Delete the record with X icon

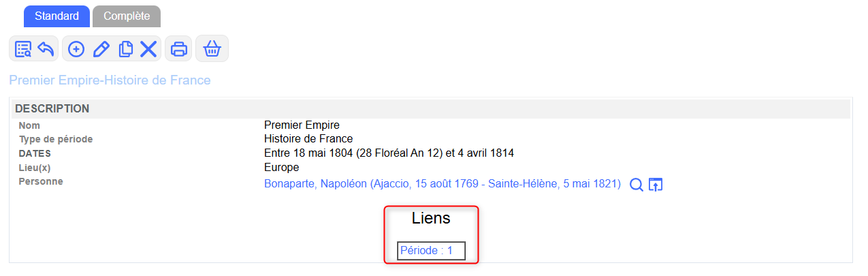pos(148,49)
